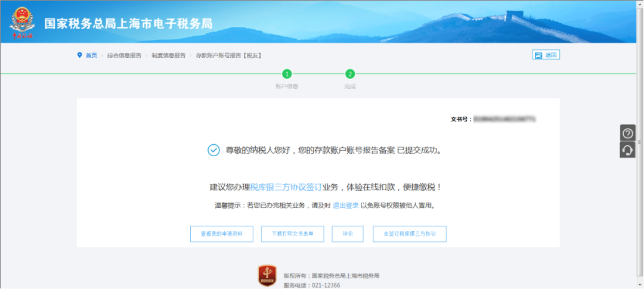The image size is (644, 289).
Task: Open 综合信息报告 breadcrumb item
Action: 124,55
